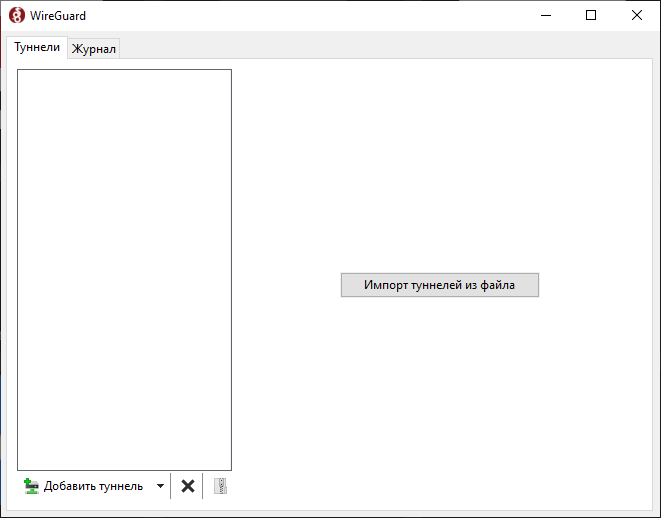The width and height of the screenshot is (661, 518).
Task: Click the Импорт туннелей из файла button
Action: (439, 285)
